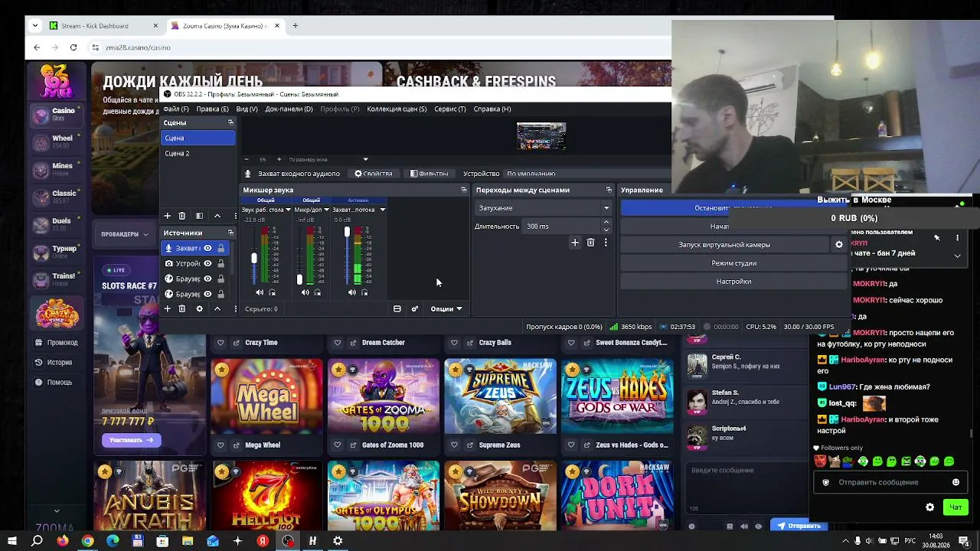Viewport: 980px width, 551px height.
Task: Favorite the Mega Wheel game
Action: [x=220, y=445]
